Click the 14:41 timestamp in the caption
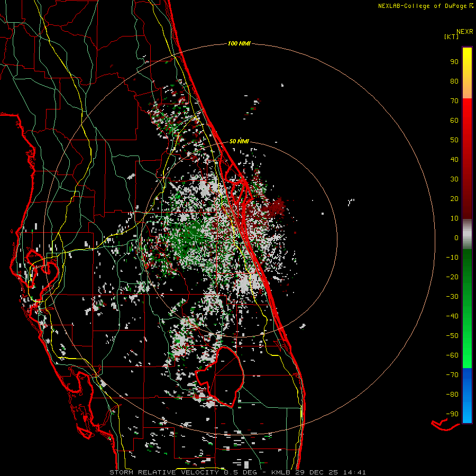 [x=354, y=472]
